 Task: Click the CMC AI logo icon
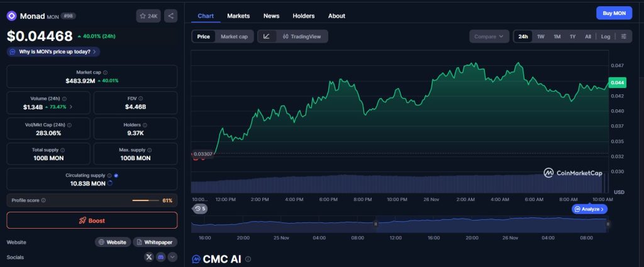196,259
